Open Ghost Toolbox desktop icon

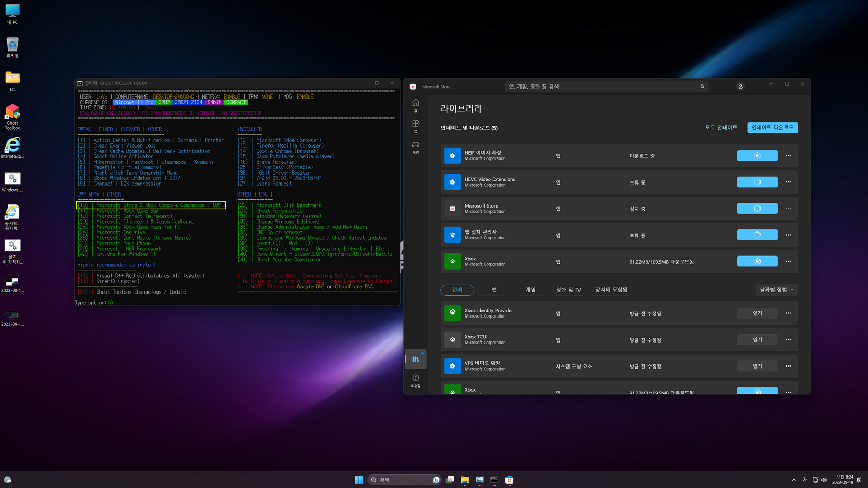(x=13, y=117)
